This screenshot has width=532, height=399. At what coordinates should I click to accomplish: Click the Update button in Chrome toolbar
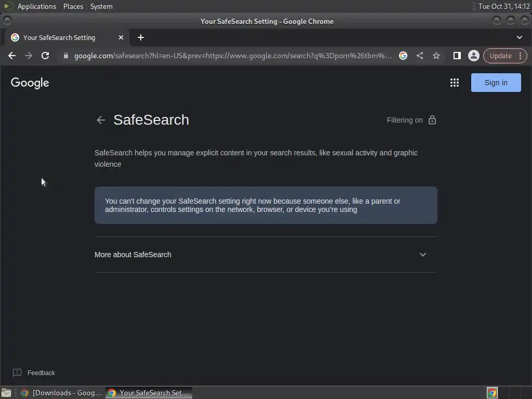point(500,56)
